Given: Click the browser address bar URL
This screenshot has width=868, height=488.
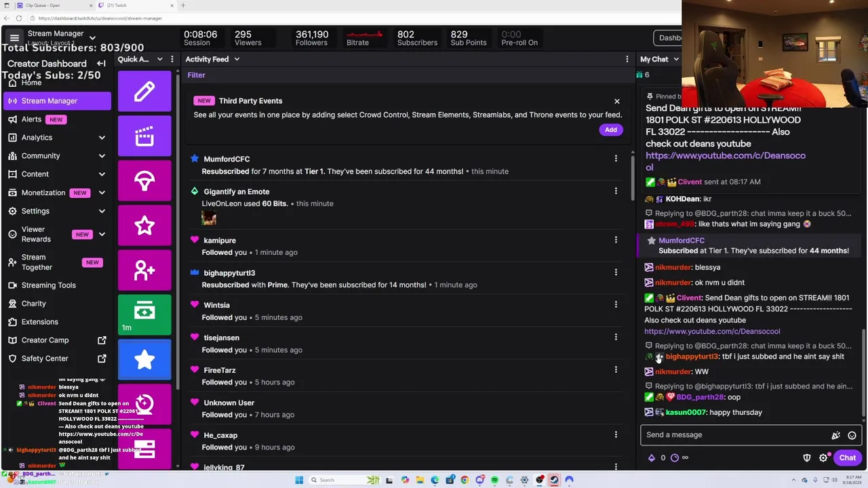Looking at the screenshot, I should (x=100, y=18).
